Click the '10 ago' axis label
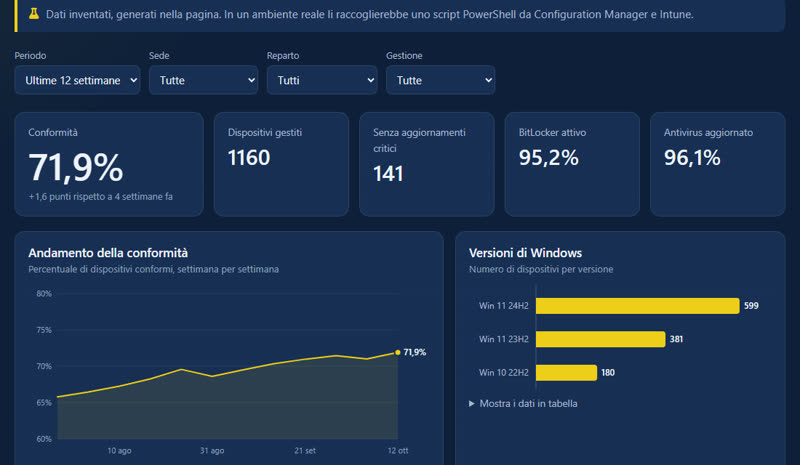The width and height of the screenshot is (800, 465). [119, 451]
